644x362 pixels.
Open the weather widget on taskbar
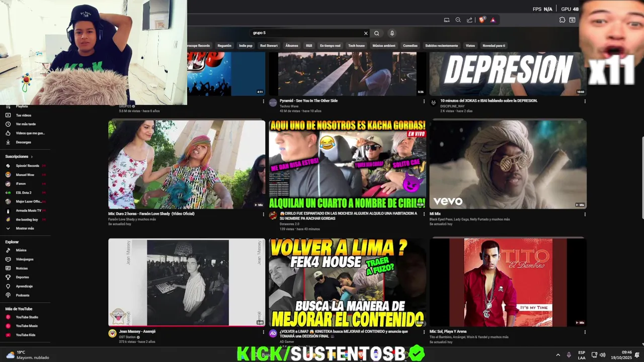pos(28,355)
